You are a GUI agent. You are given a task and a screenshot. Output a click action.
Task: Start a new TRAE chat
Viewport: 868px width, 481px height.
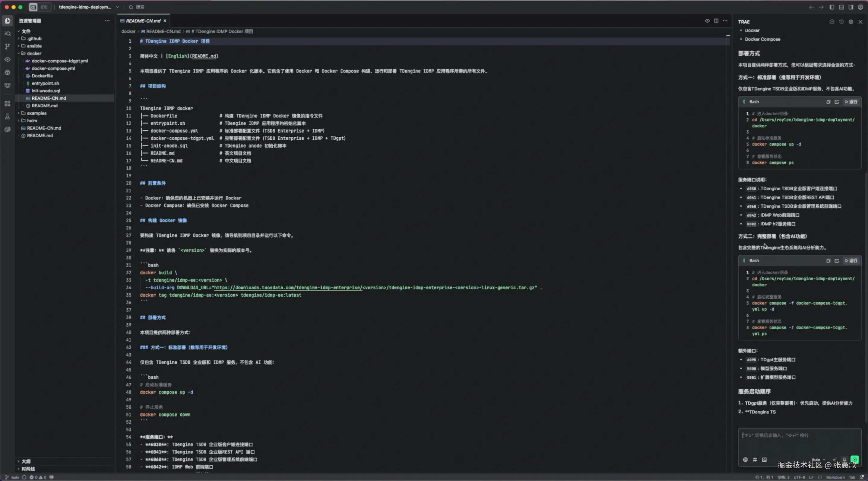(832, 22)
